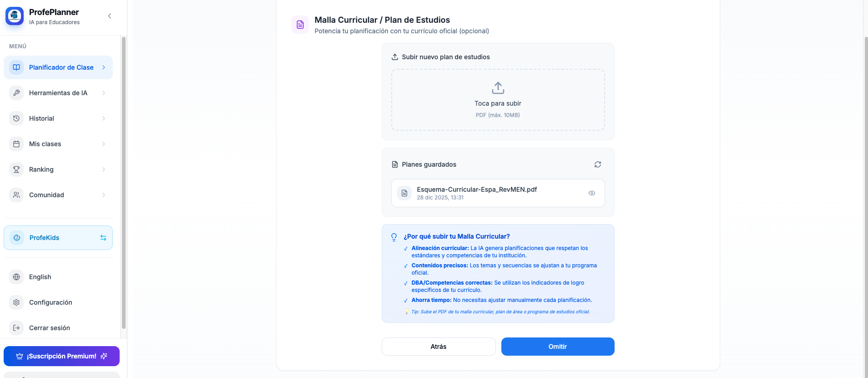
Task: Open the Comunidad menu item
Action: tap(46, 195)
